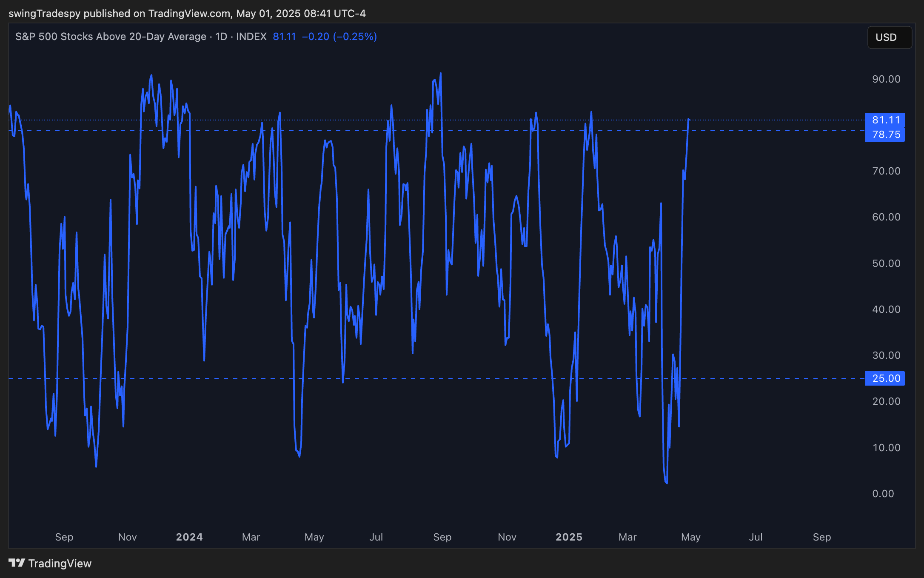Viewport: 924px width, 578px height.
Task: Select the 81.11 current price label
Action: [885, 120]
